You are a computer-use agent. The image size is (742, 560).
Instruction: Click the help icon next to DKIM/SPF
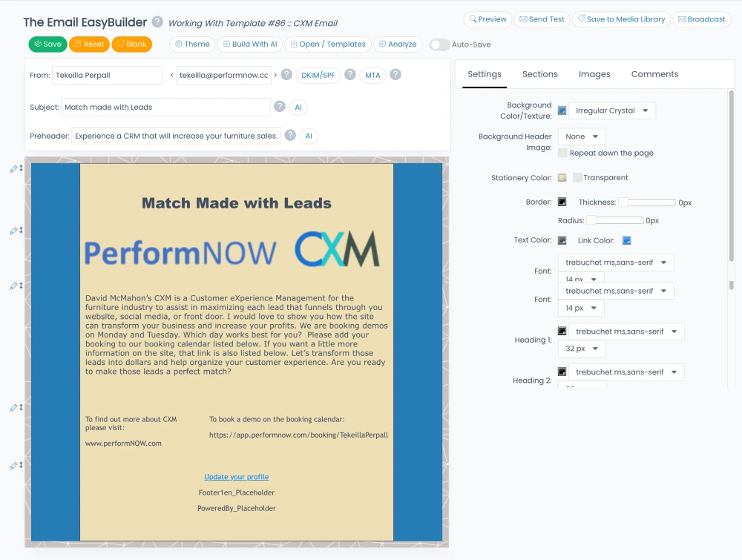click(x=349, y=75)
